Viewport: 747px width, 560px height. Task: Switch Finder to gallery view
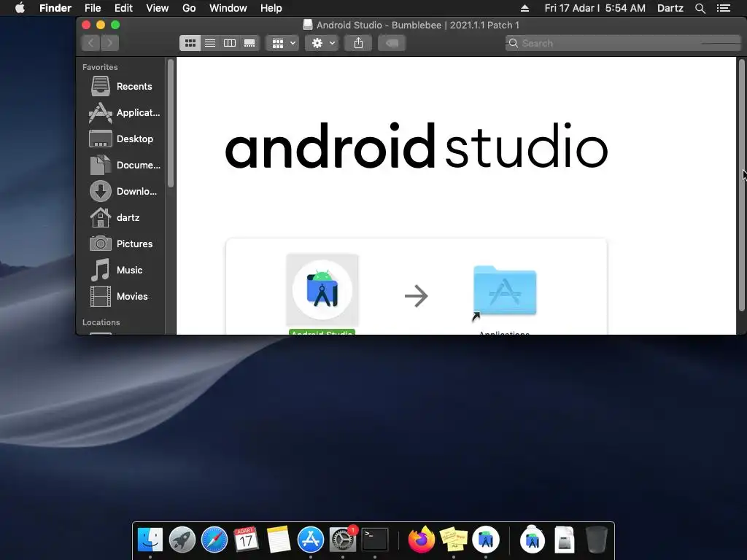click(x=249, y=43)
